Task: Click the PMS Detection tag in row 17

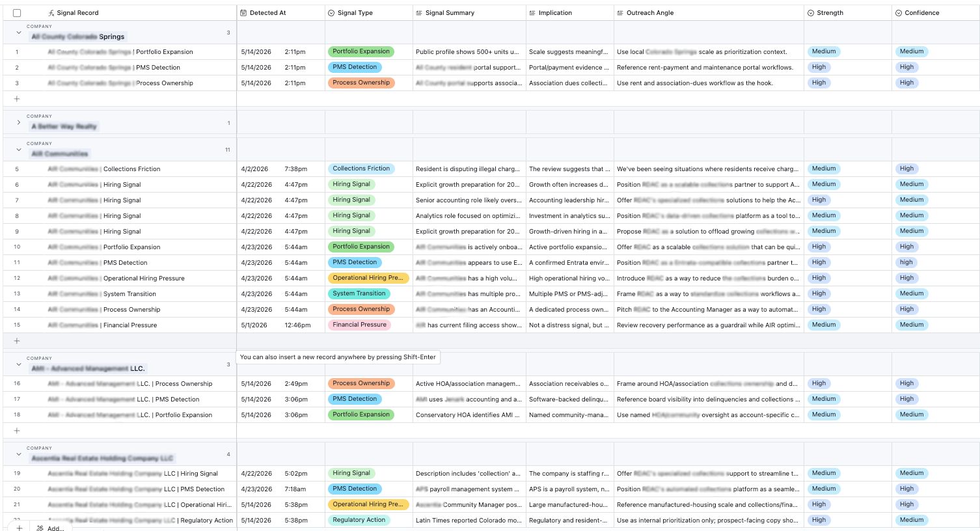Action: [355, 399]
